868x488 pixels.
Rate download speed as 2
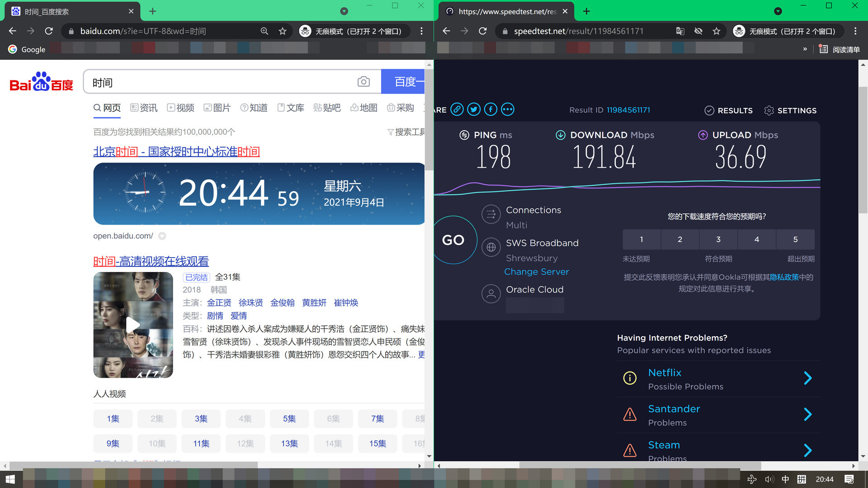[x=680, y=239]
